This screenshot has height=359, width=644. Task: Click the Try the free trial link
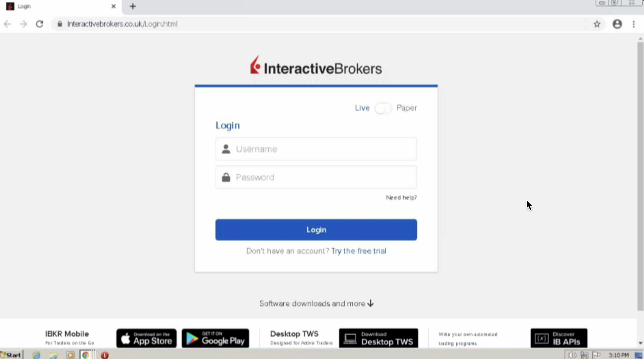359,251
